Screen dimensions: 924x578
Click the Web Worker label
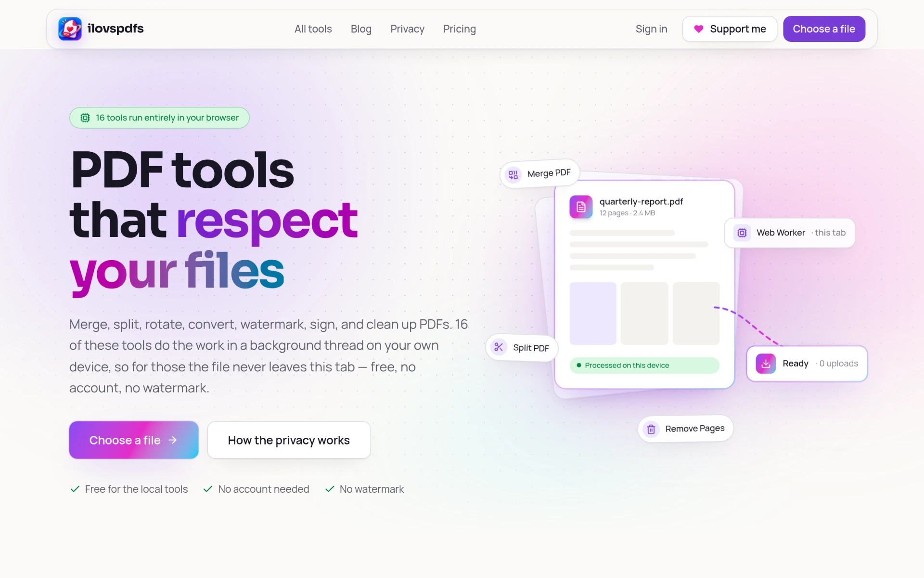(781, 233)
